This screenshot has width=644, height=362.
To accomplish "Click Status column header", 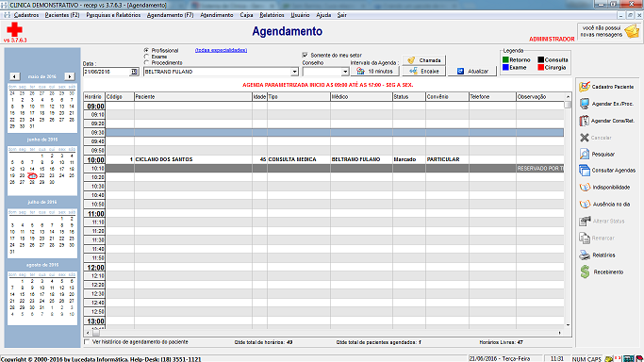I will click(408, 96).
